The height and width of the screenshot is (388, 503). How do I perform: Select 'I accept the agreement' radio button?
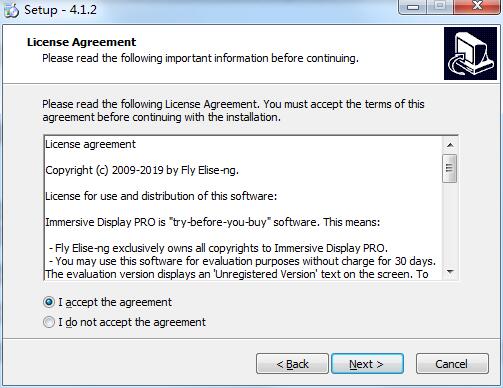(49, 302)
